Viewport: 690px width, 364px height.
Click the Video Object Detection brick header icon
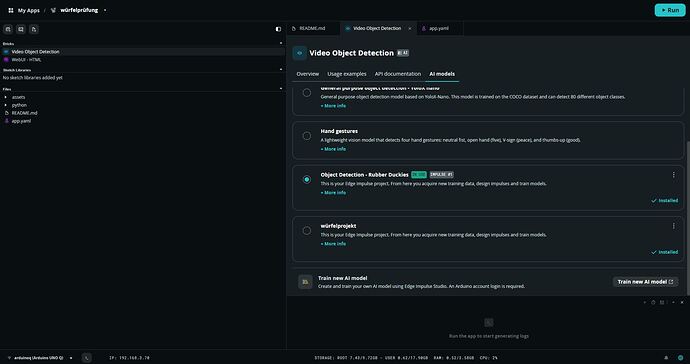coord(300,53)
